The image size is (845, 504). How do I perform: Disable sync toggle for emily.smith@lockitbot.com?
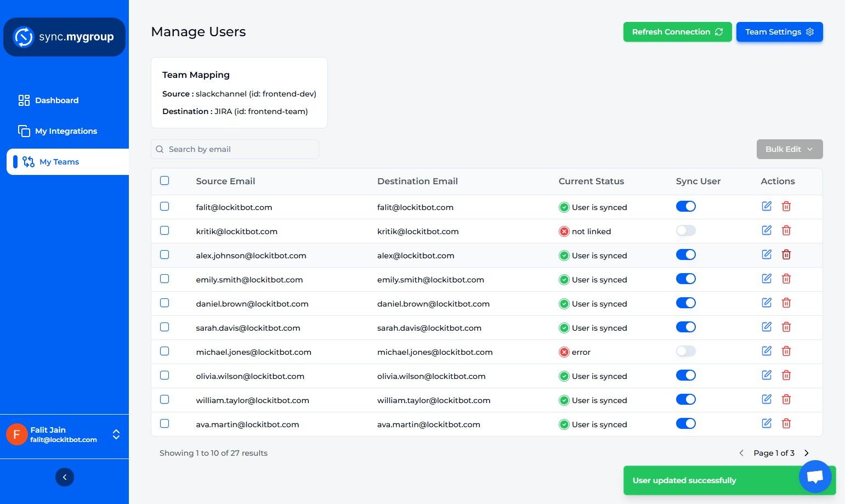[685, 279]
